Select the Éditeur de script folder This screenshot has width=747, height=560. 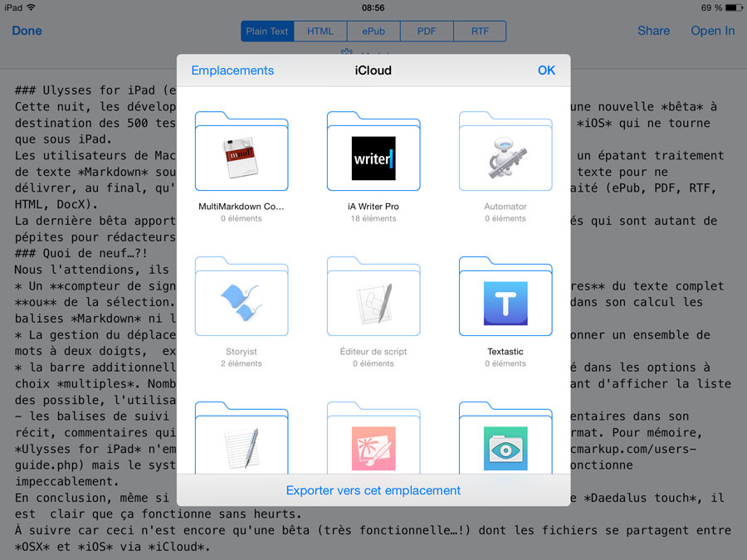(x=373, y=297)
